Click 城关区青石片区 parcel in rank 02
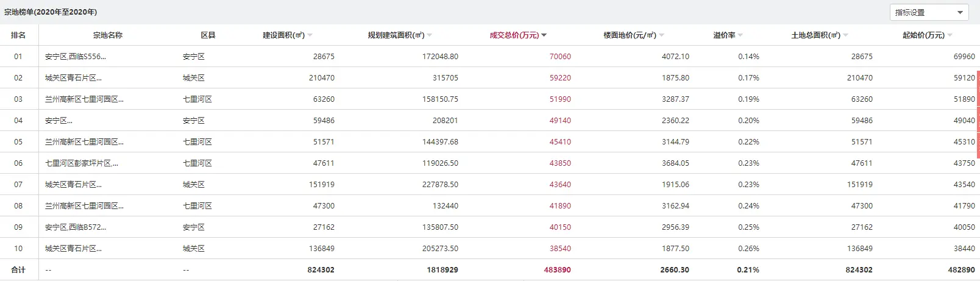Image resolution: width=980 pixels, height=281 pixels. click(x=73, y=78)
